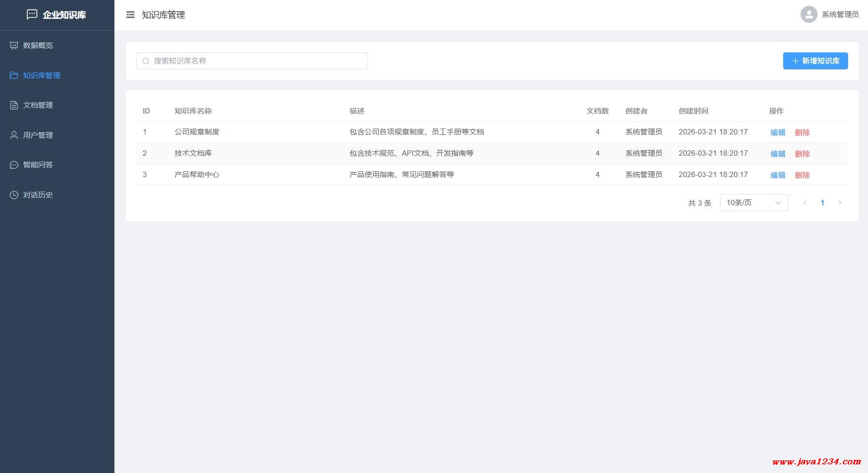This screenshot has height=473, width=868.
Task: Delete the 公司规章制度 row
Action: point(802,132)
